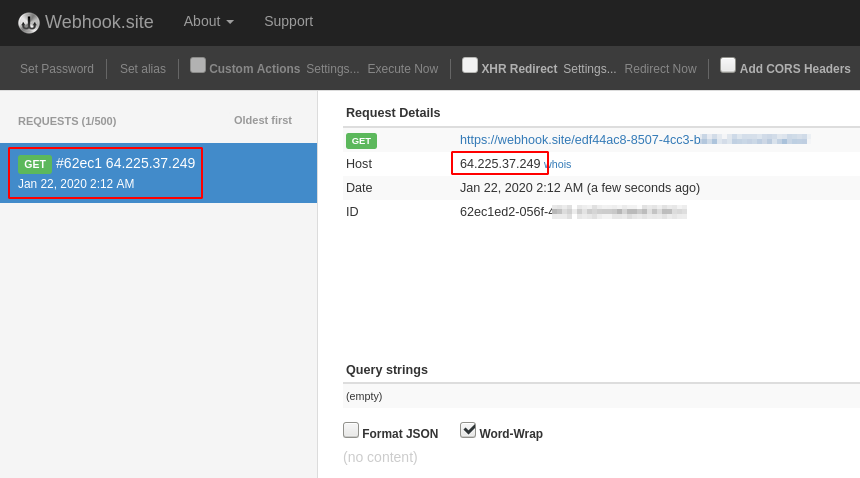Select the GET #62ec1 request entry
Screen dimensions: 860x478
pos(159,173)
